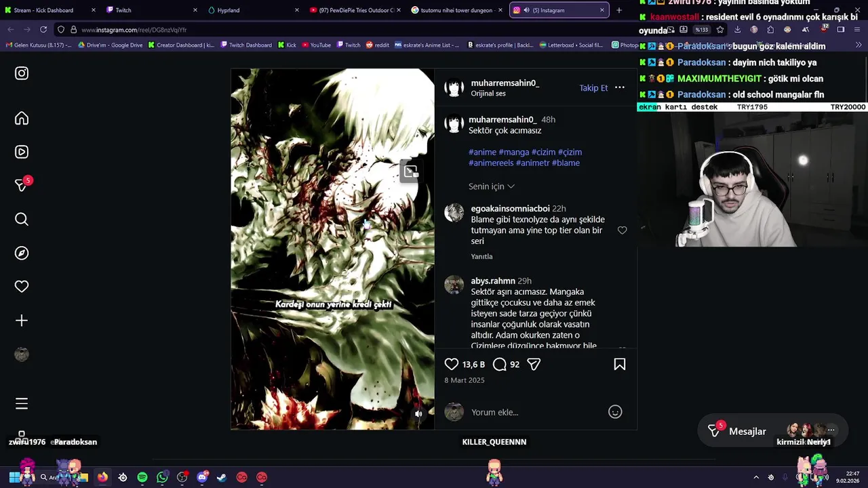
Task: Go to Instagram Home feed icon
Action: click(22, 119)
